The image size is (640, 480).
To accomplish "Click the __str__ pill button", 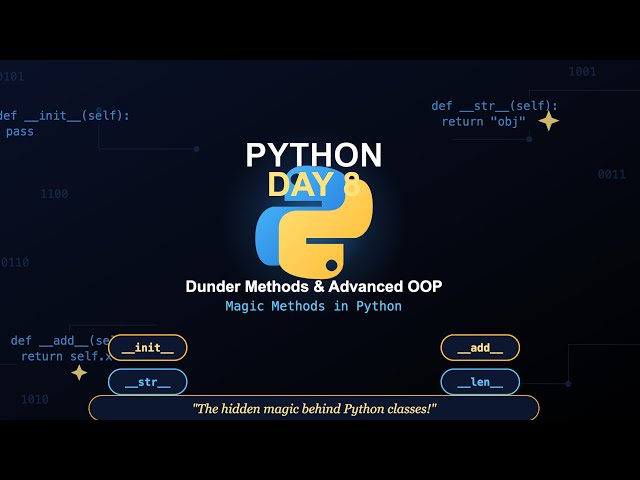I will [148, 382].
